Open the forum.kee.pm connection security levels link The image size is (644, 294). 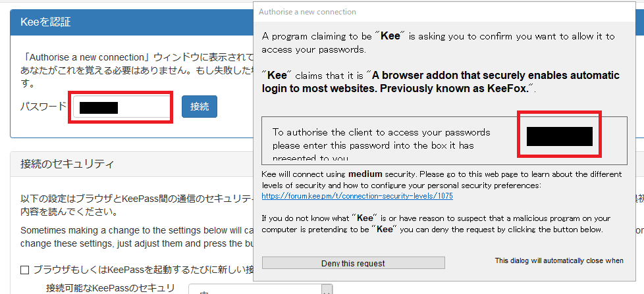tap(357, 196)
